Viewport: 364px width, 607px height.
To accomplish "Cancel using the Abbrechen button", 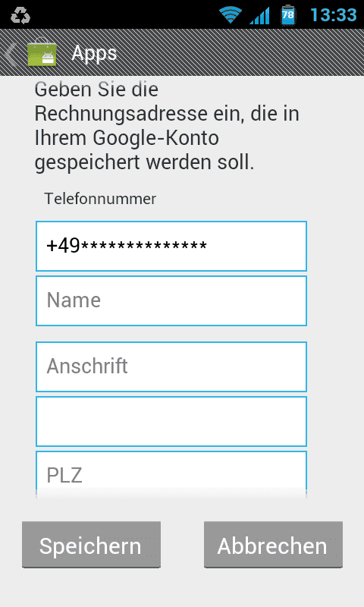I will (x=273, y=545).
